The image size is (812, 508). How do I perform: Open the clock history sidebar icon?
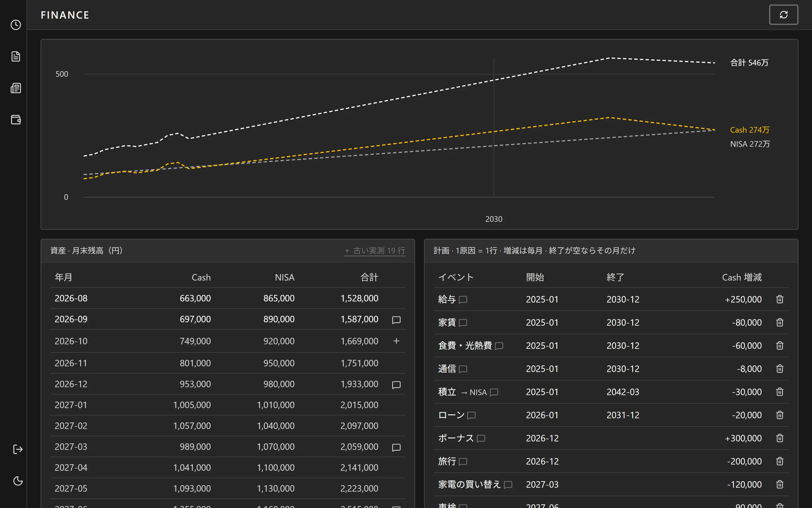(16, 25)
